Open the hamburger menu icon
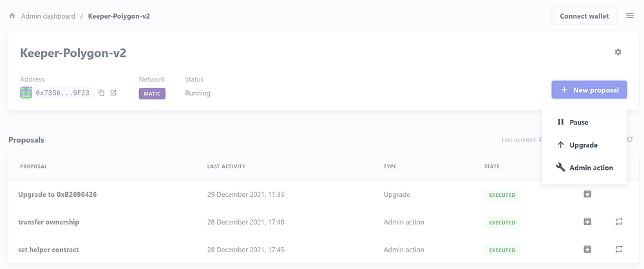 point(630,15)
